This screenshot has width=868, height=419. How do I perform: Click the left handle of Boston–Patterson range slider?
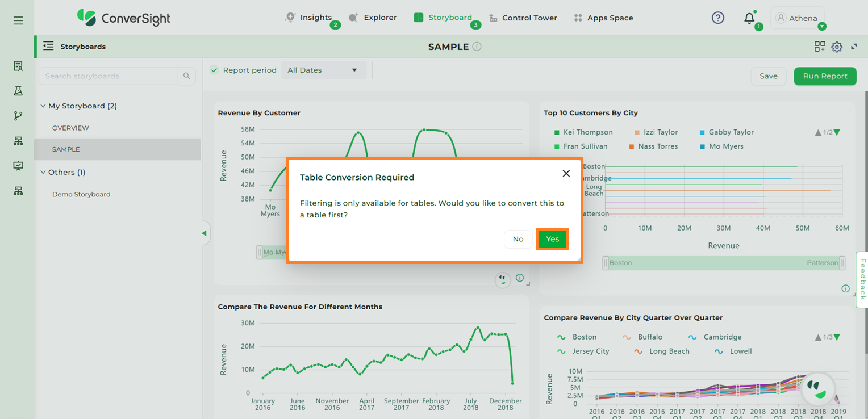[606, 263]
